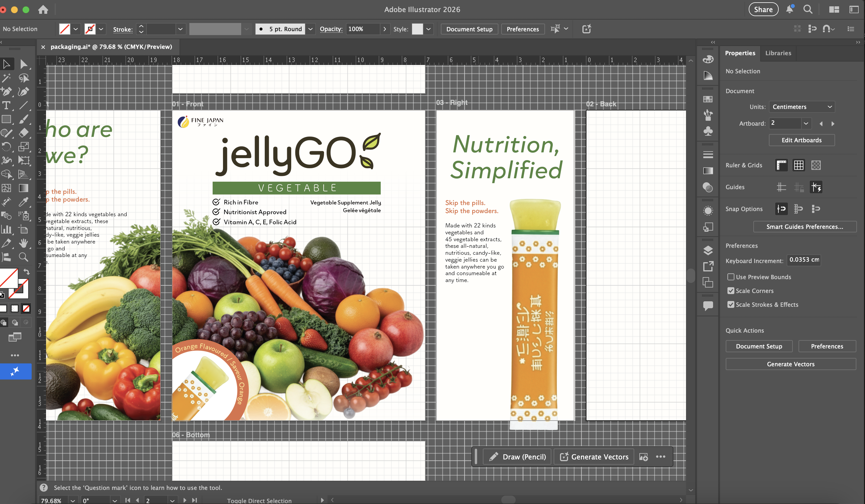The height and width of the screenshot is (504, 865).
Task: Open zoom level dropdown 79.68%
Action: click(x=73, y=500)
